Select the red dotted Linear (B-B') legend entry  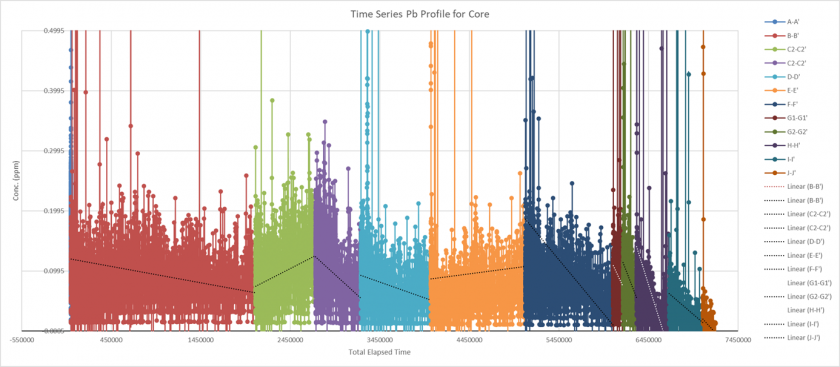pyautogui.click(x=793, y=186)
